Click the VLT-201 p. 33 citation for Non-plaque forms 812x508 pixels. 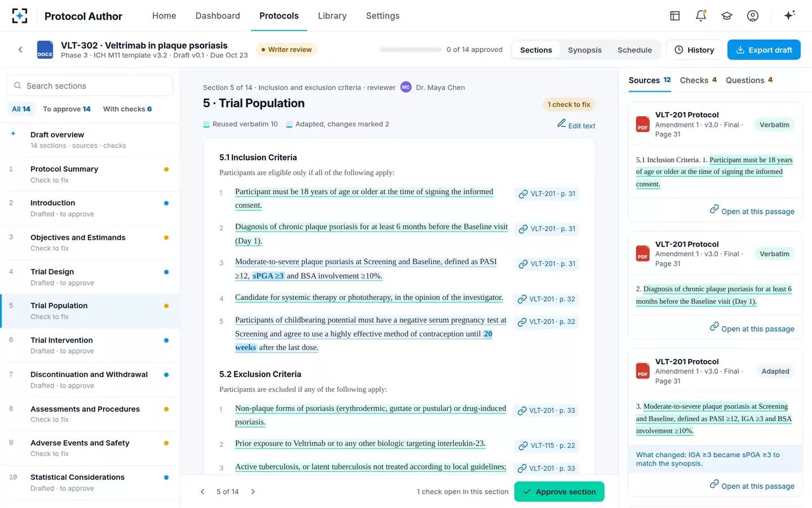click(x=546, y=410)
